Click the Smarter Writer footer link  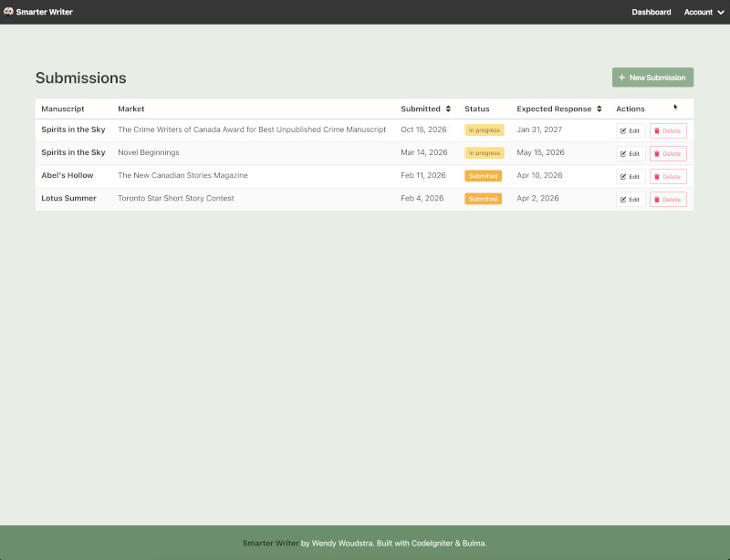(270, 543)
